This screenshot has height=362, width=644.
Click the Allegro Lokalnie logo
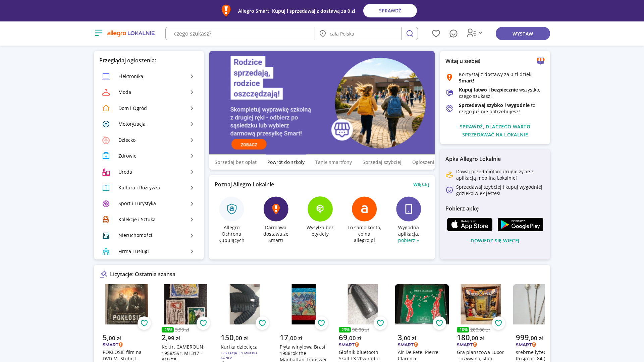[x=131, y=33]
